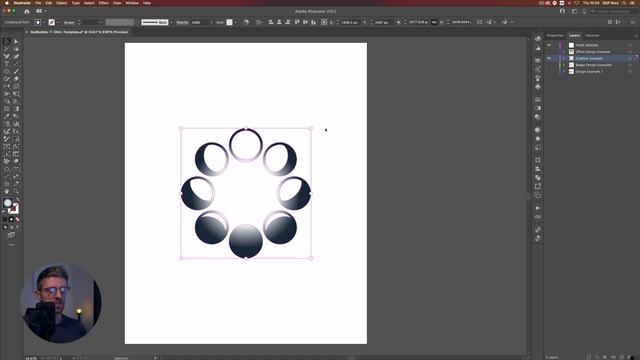Click the Opacity label link
The image size is (640, 360).
point(182,22)
